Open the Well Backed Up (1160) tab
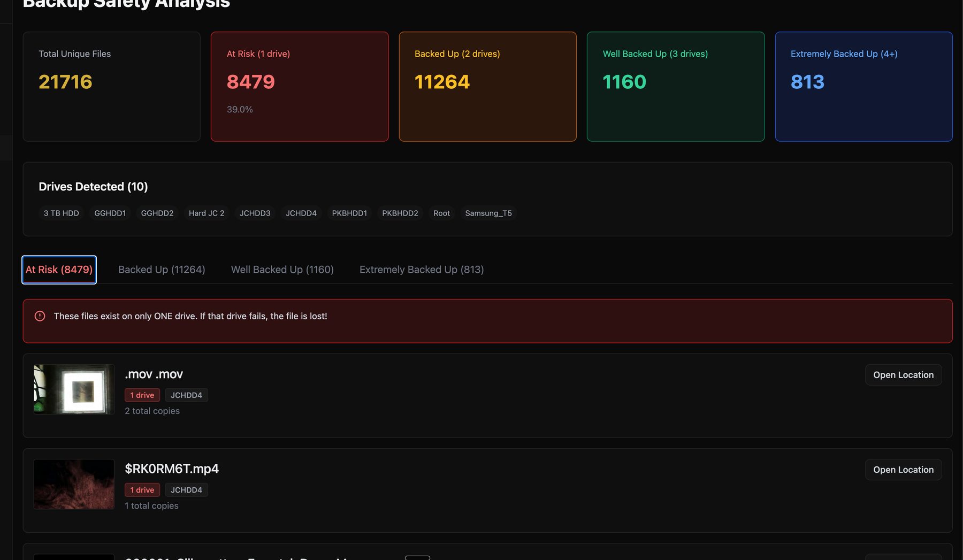Image resolution: width=963 pixels, height=560 pixels. pos(282,270)
